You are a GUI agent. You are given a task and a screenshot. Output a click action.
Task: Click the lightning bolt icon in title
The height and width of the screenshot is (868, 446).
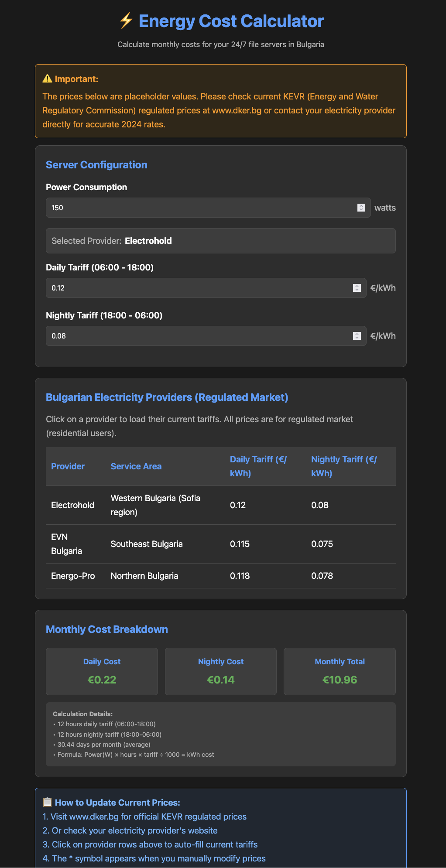[x=126, y=21]
